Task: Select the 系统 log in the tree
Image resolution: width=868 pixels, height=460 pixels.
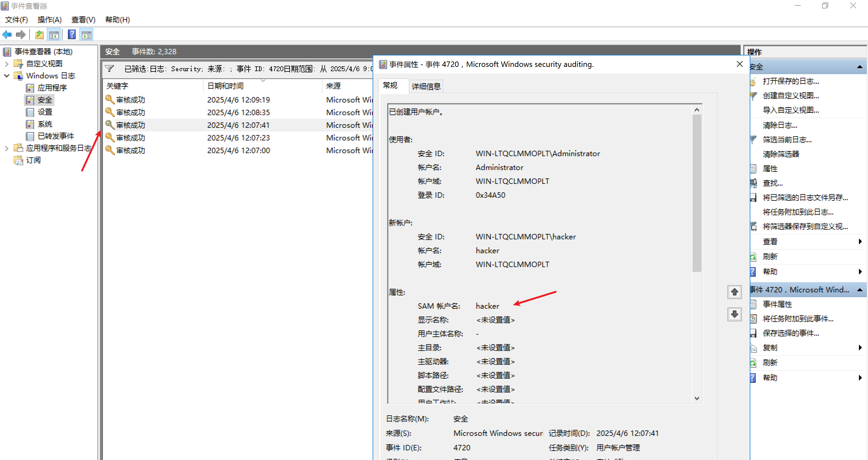Action: click(x=45, y=124)
